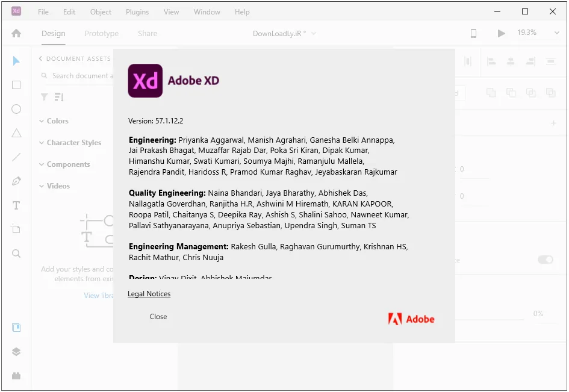Click the Desktop Preview play button
The height and width of the screenshot is (392, 569).
(501, 33)
